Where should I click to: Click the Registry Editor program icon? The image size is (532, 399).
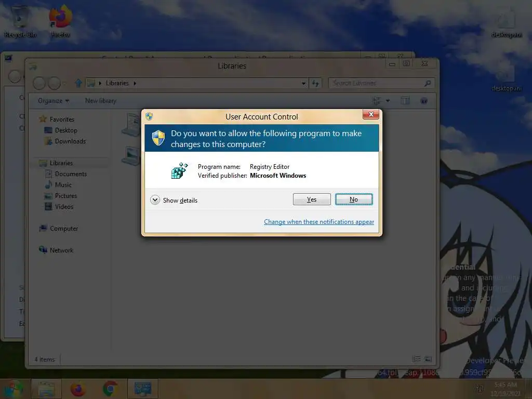(179, 170)
